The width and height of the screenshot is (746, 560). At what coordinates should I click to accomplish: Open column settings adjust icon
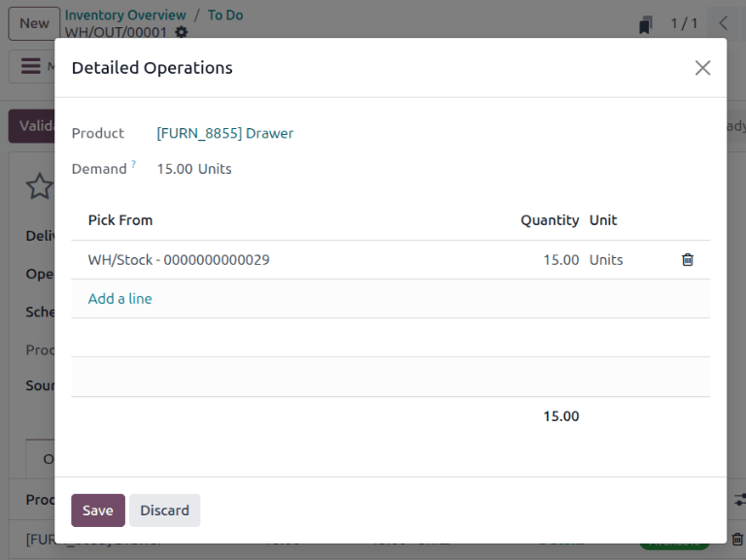pyautogui.click(x=738, y=499)
